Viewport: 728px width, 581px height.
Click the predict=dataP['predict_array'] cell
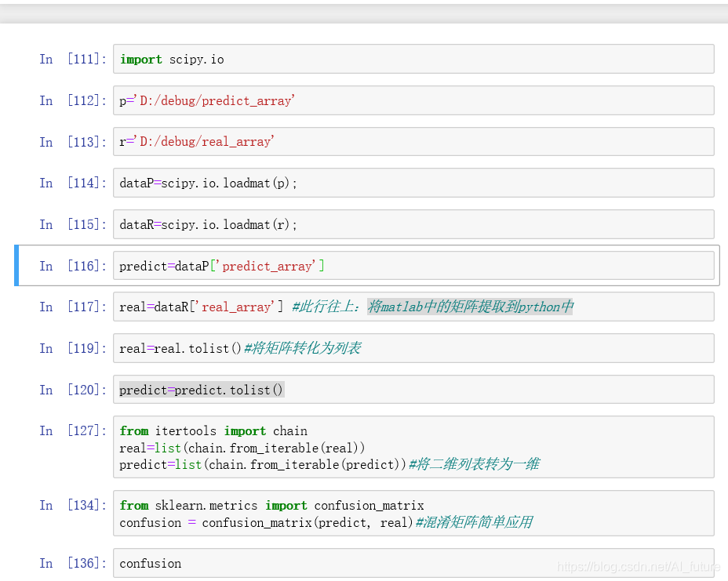pos(413,266)
